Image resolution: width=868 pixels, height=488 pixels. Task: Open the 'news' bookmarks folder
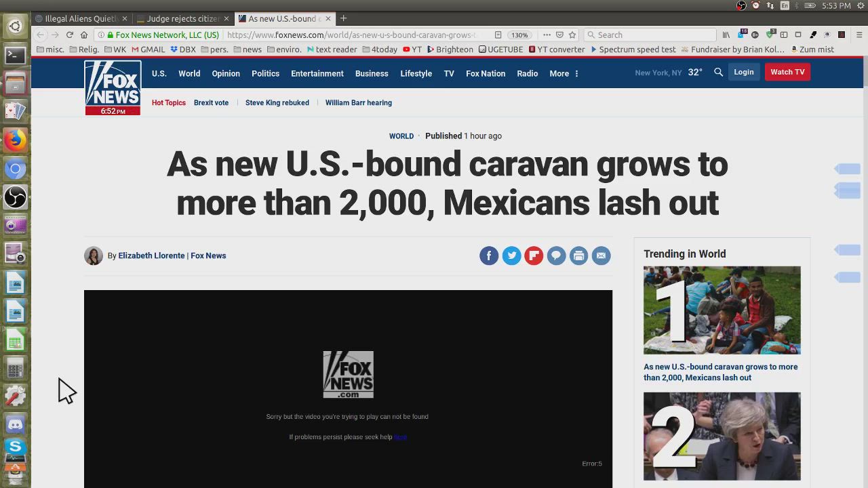248,49
